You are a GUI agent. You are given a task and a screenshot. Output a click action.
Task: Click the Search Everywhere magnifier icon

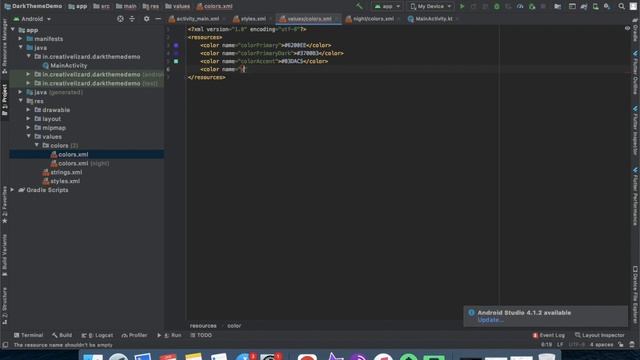pos(621,6)
